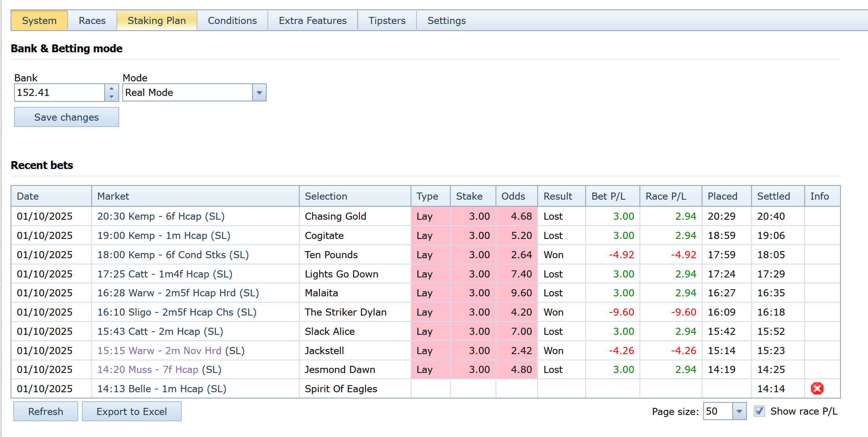This screenshot has height=437, width=868.
Task: Open the Staking Plan tab
Action: (157, 20)
